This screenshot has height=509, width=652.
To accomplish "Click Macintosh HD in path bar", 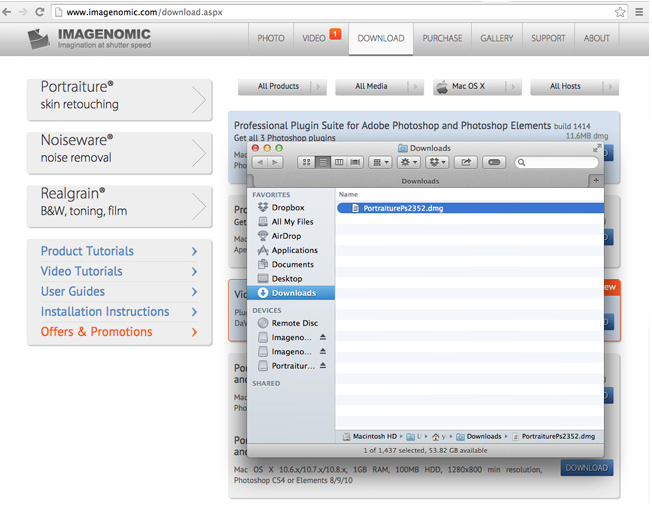I will click(x=370, y=436).
